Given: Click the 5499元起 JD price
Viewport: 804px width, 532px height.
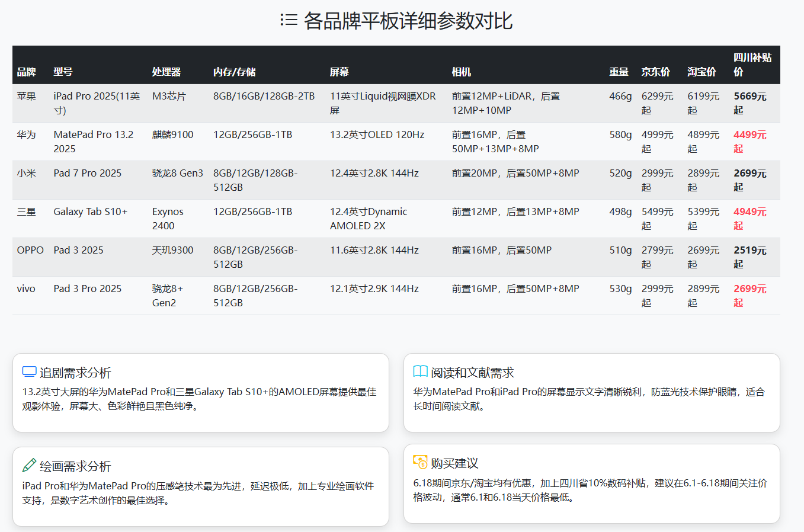Looking at the screenshot, I should click(x=658, y=219).
